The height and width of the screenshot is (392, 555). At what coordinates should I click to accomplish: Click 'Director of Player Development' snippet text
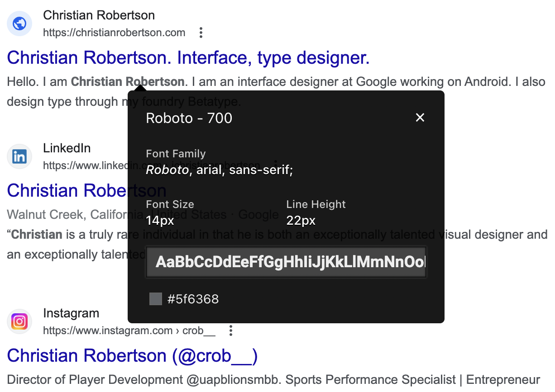[x=95, y=380]
